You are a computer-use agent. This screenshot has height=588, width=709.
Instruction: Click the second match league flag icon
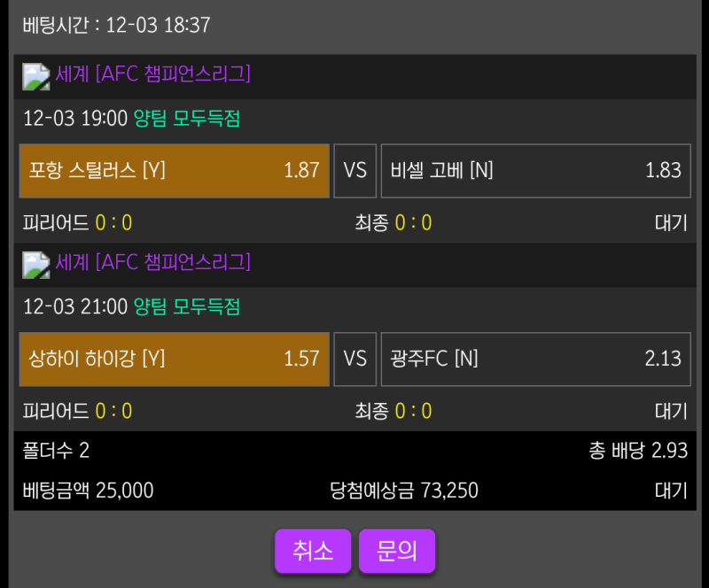35,264
